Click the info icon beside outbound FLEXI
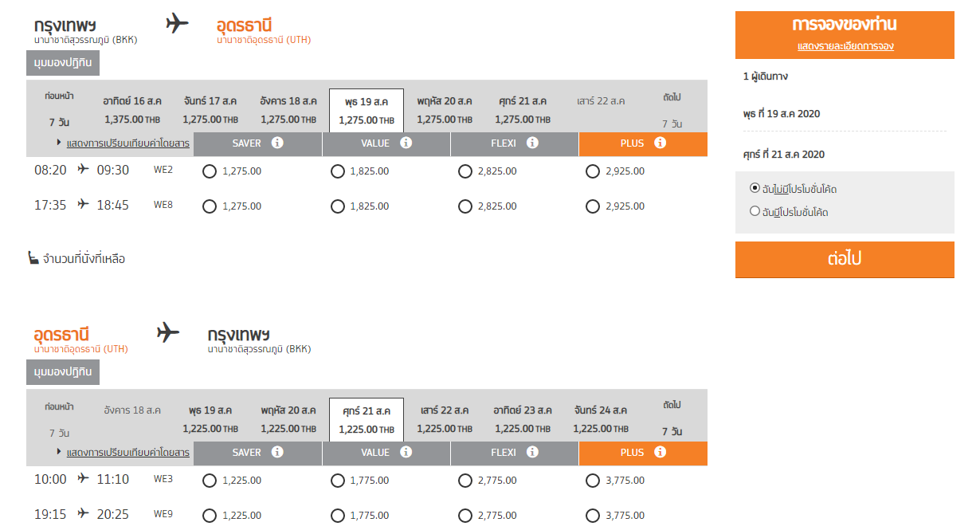The height and width of the screenshot is (530, 980). (532, 143)
